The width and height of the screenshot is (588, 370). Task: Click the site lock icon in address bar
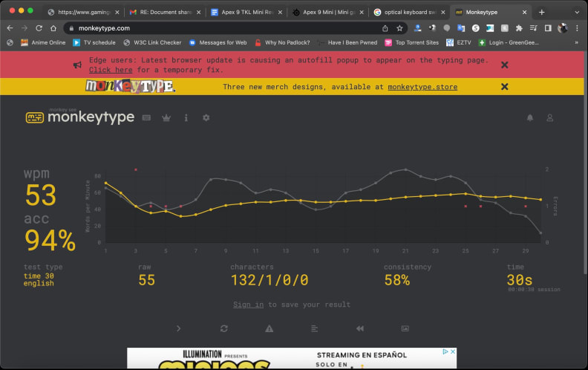(71, 28)
